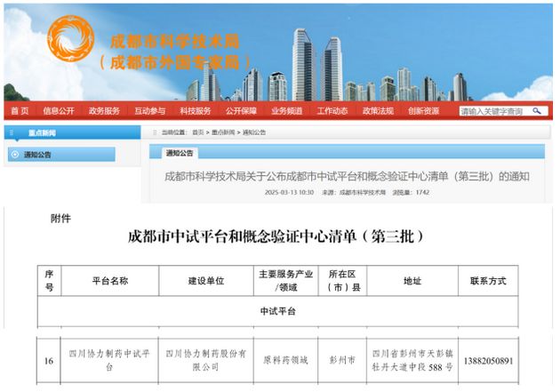Viewport: 560px width, 392px height.
Task: Click the address cell 牡丹大道中段 588 号
Action: pyautogui.click(x=412, y=361)
